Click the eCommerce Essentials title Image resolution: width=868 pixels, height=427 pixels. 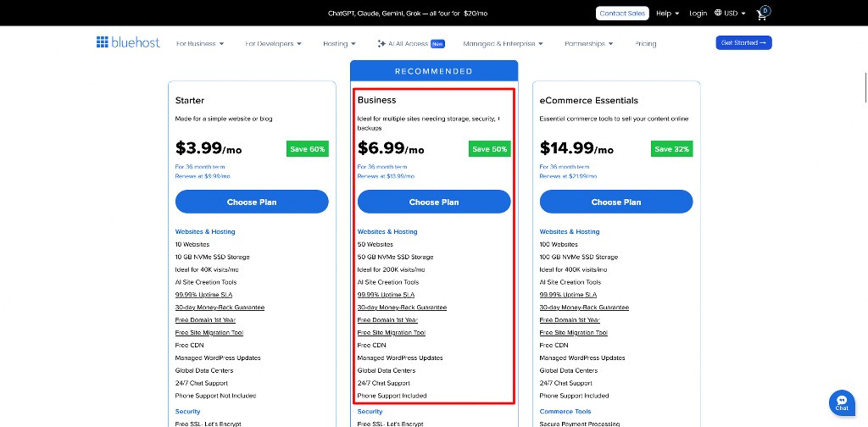(589, 101)
